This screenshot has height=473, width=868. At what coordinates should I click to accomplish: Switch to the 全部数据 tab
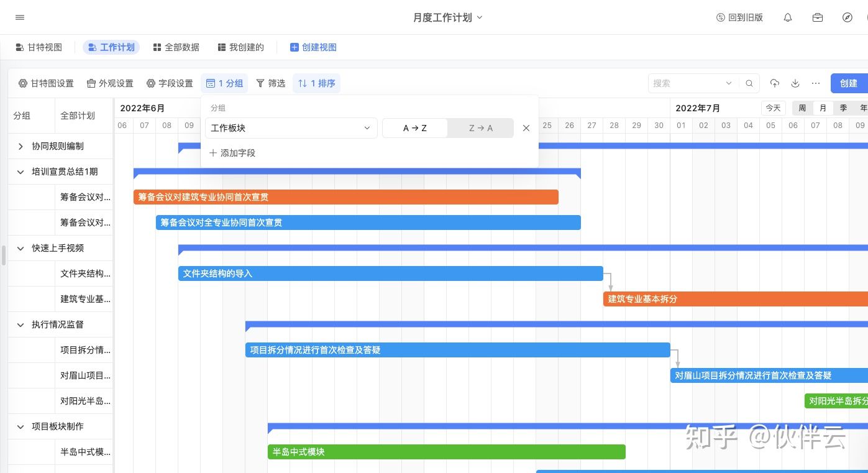(x=176, y=47)
